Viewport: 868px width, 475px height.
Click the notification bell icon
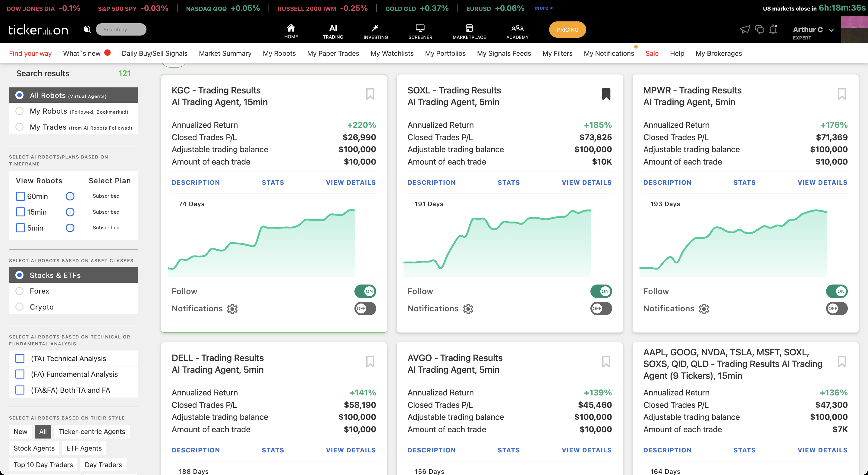point(773,29)
